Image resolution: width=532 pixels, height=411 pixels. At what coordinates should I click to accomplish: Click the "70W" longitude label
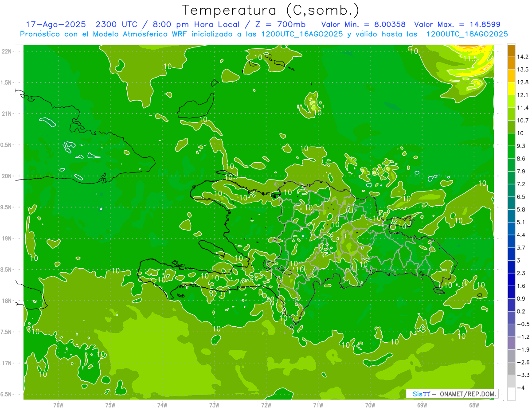point(370,405)
